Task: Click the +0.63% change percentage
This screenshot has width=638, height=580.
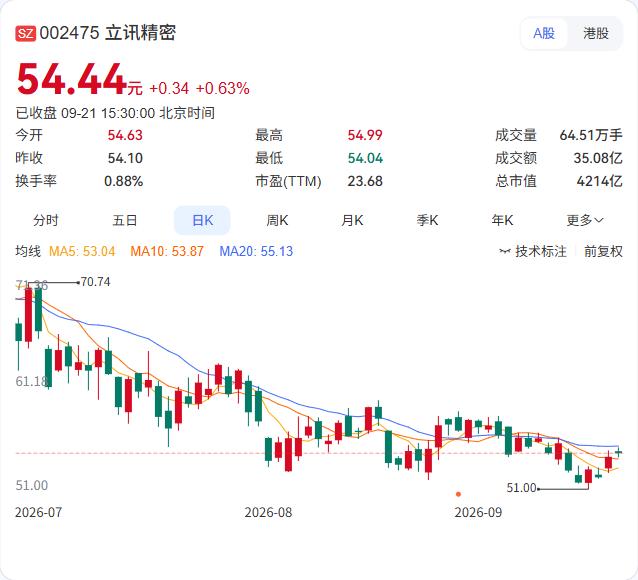Action: coord(223,88)
